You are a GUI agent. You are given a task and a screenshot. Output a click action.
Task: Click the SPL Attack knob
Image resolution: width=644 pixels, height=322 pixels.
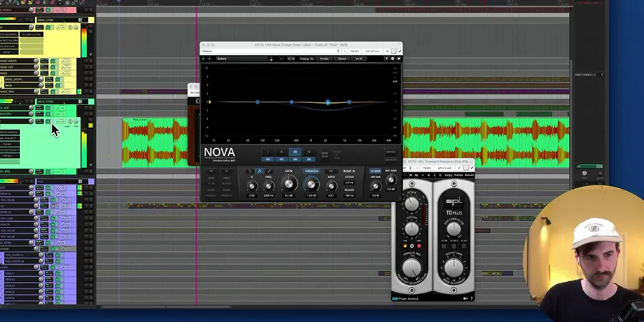click(411, 204)
